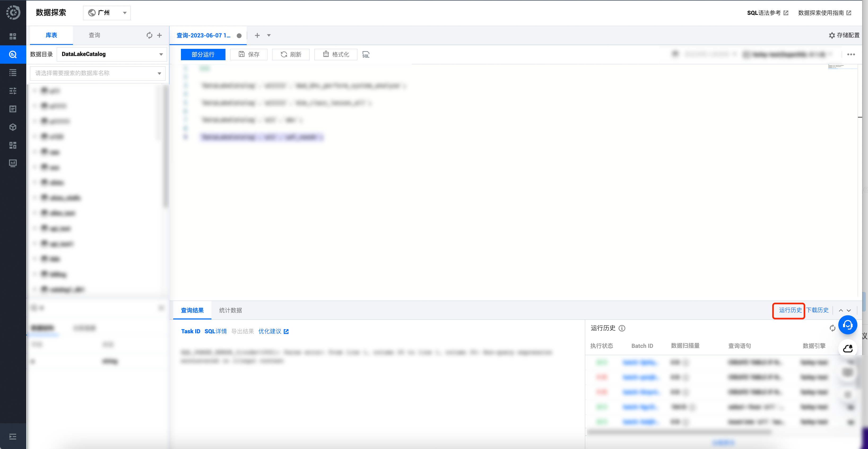The height and width of the screenshot is (449, 868).
Task: Open the three-dot more options menu
Action: point(851,55)
